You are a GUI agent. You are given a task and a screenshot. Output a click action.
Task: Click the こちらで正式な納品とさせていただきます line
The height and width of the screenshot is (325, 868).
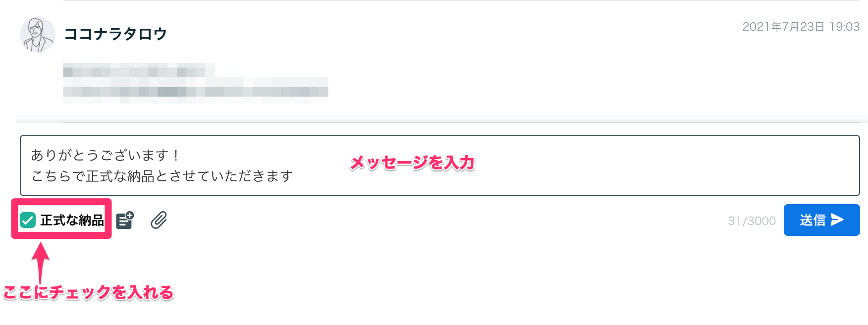click(x=162, y=176)
